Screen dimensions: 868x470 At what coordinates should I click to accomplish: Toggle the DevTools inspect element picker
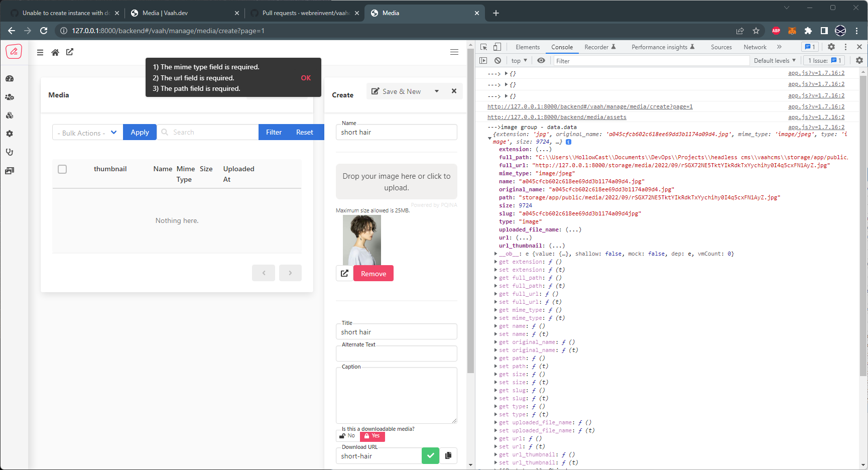click(484, 47)
